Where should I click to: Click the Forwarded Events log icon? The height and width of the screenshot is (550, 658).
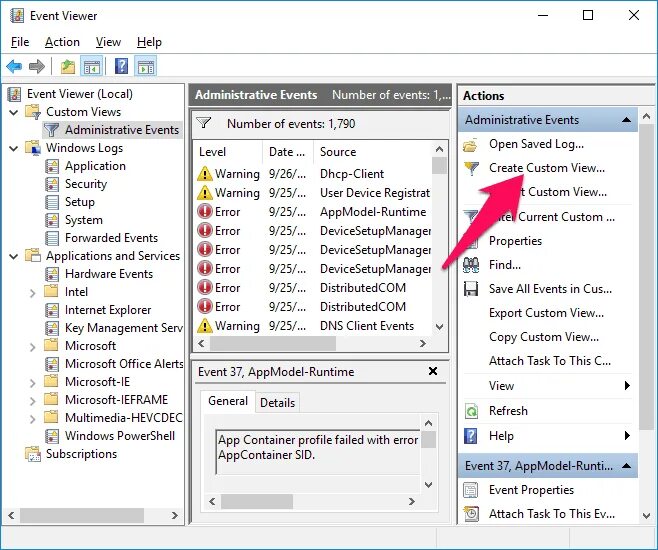click(52, 238)
